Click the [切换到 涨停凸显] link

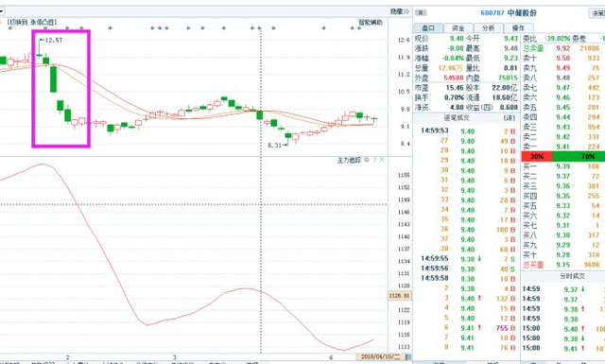coord(31,23)
